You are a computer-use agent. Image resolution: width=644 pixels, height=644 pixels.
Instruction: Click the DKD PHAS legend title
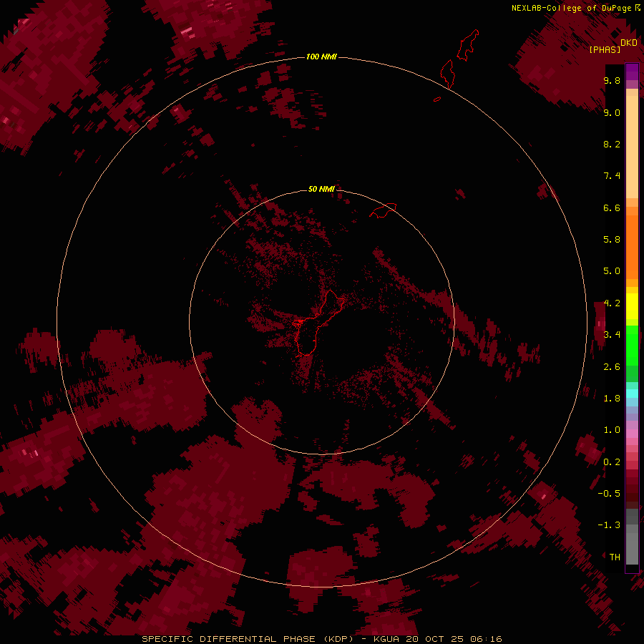pyautogui.click(x=613, y=46)
